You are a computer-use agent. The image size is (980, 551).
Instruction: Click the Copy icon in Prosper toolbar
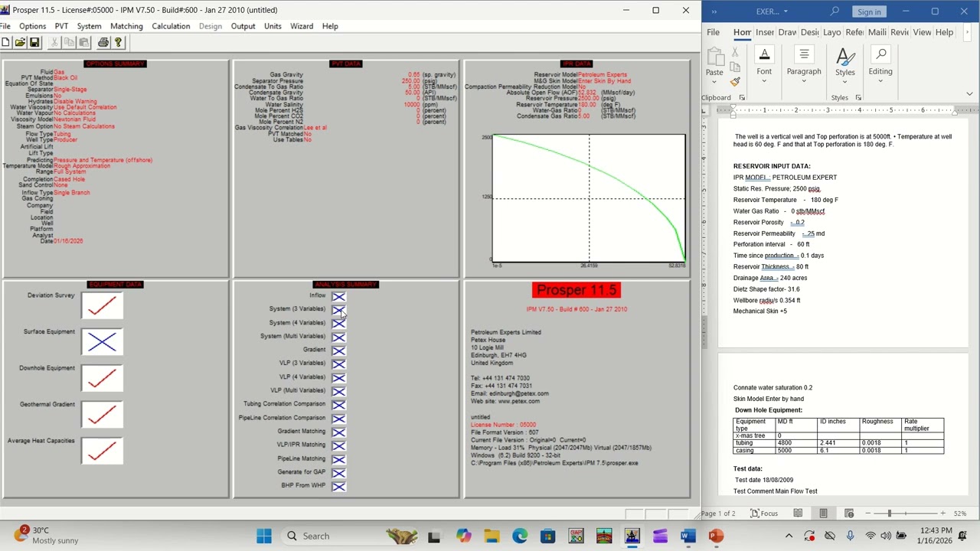click(69, 43)
